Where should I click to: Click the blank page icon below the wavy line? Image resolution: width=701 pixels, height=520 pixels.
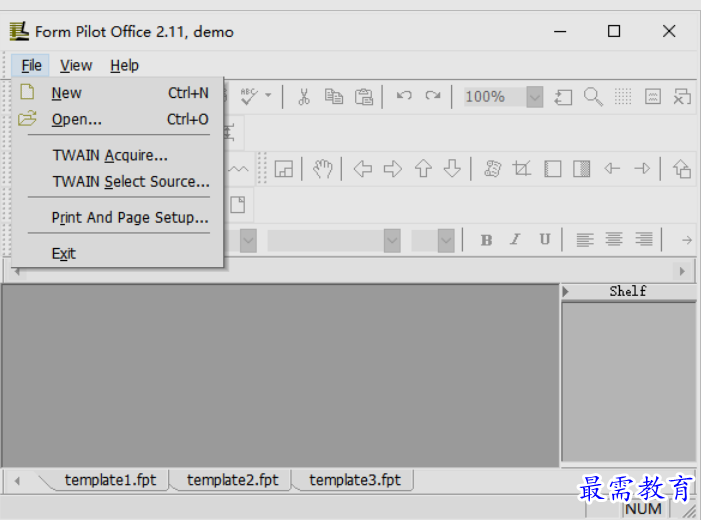click(x=237, y=205)
